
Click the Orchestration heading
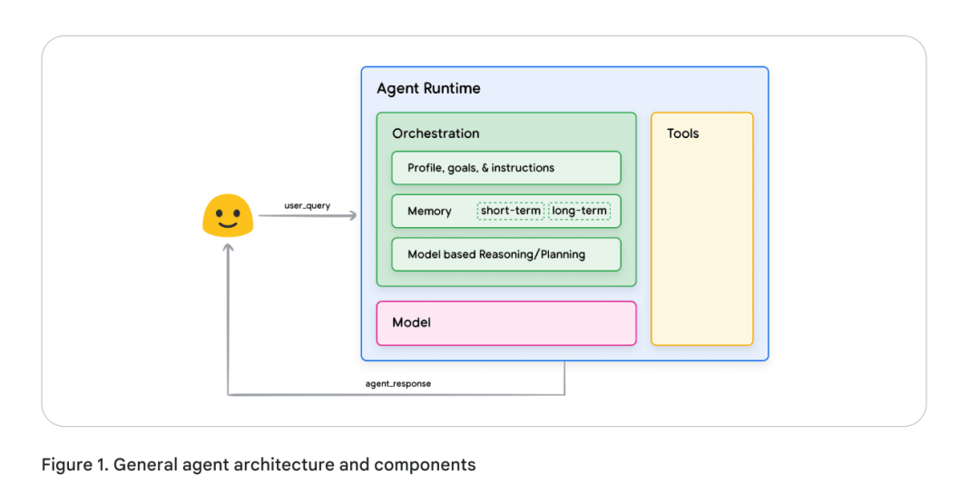[x=436, y=134]
